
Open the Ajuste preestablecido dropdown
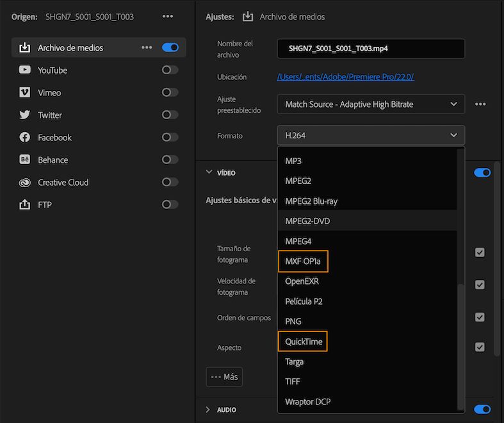click(x=371, y=104)
